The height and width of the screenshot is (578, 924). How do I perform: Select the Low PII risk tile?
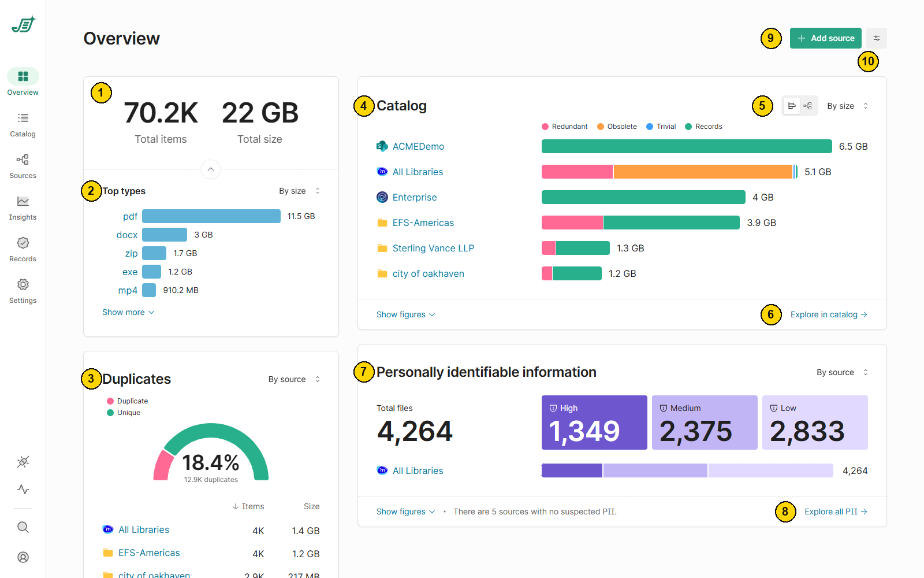tap(815, 423)
